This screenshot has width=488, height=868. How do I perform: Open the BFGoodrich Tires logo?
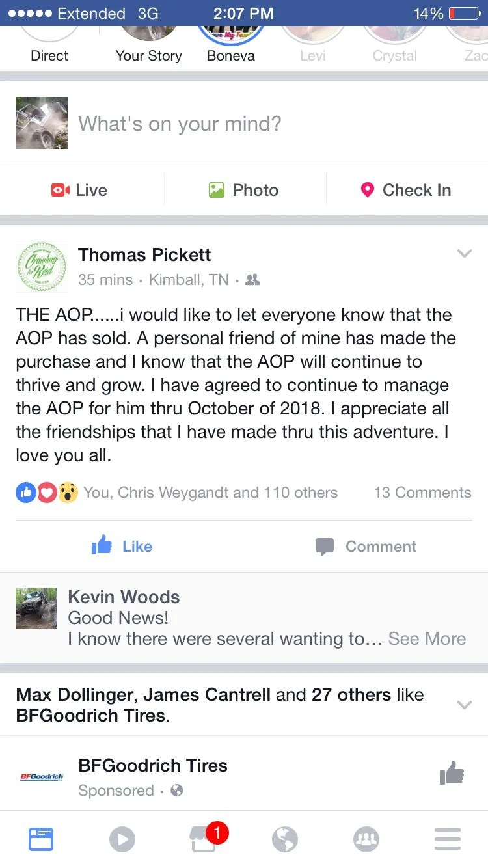pyautogui.click(x=42, y=776)
